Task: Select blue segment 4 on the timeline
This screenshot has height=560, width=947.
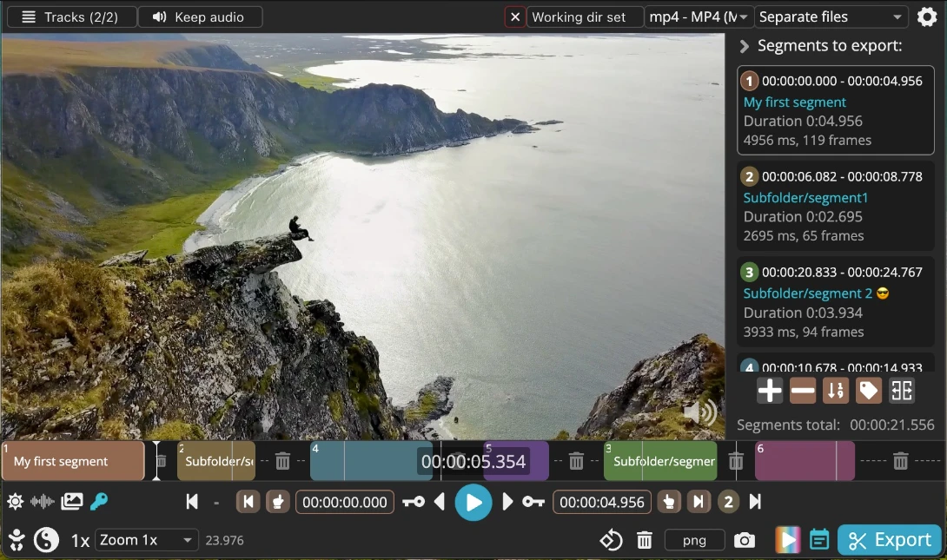Action: click(x=371, y=461)
